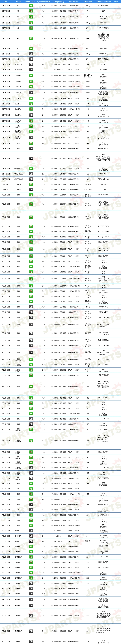Screen dimensions: 121x644
Task: Click the Nadwozie column header
Action: [x=88, y=2]
